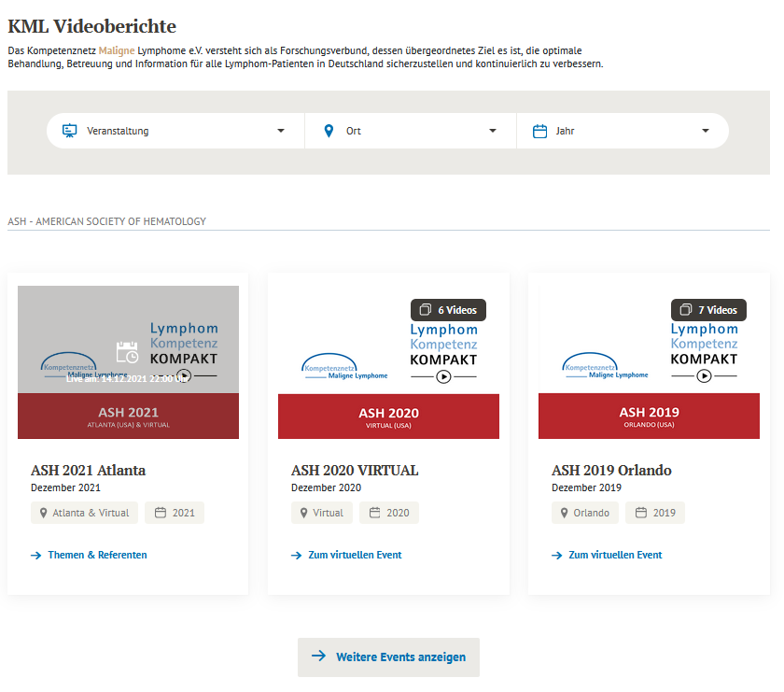The height and width of the screenshot is (692, 784).
Task: Select the 2021 year tag
Action: pyautogui.click(x=174, y=513)
